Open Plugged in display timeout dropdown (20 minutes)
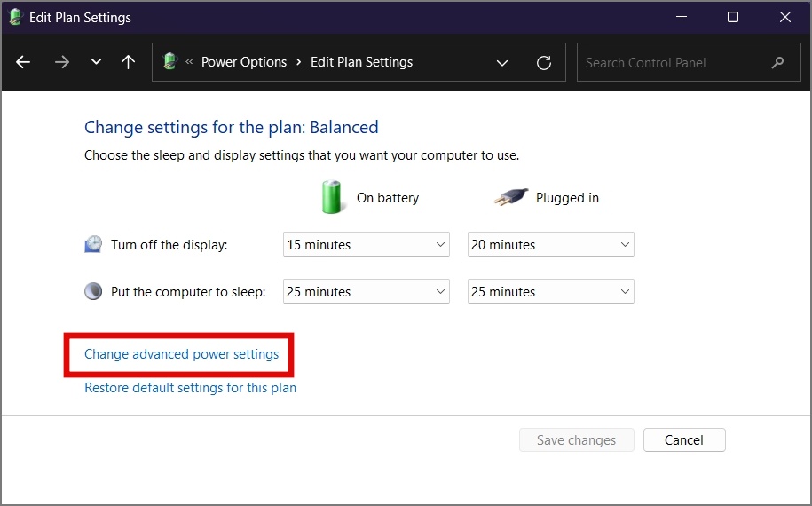The width and height of the screenshot is (812, 506). point(550,244)
